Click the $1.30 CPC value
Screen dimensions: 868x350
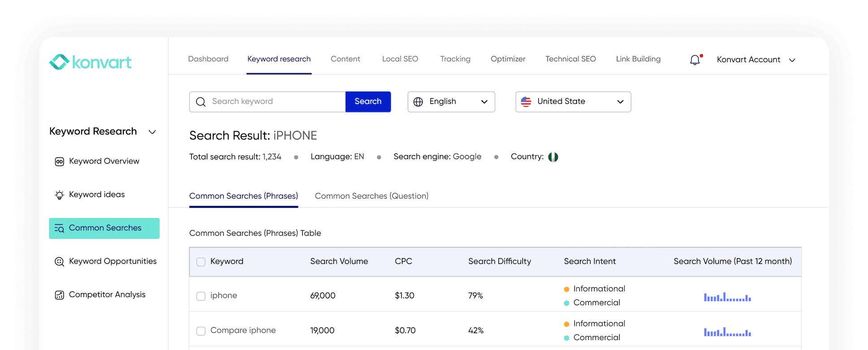click(404, 296)
